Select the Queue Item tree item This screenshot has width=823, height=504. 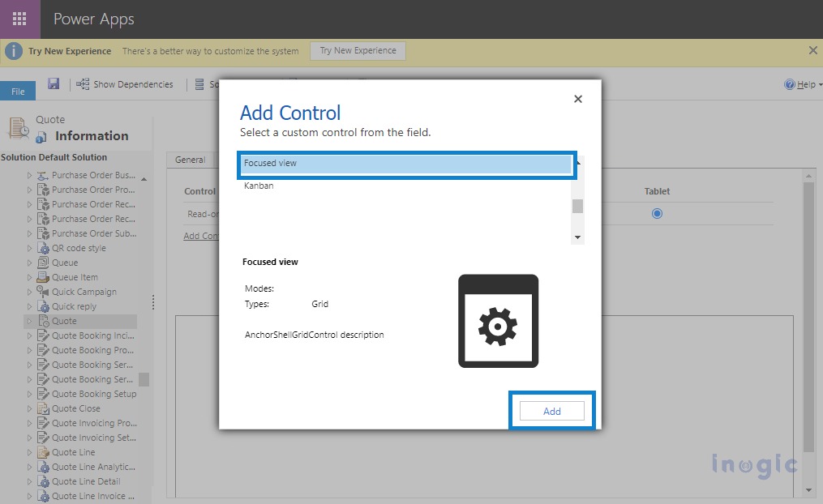[x=75, y=277]
